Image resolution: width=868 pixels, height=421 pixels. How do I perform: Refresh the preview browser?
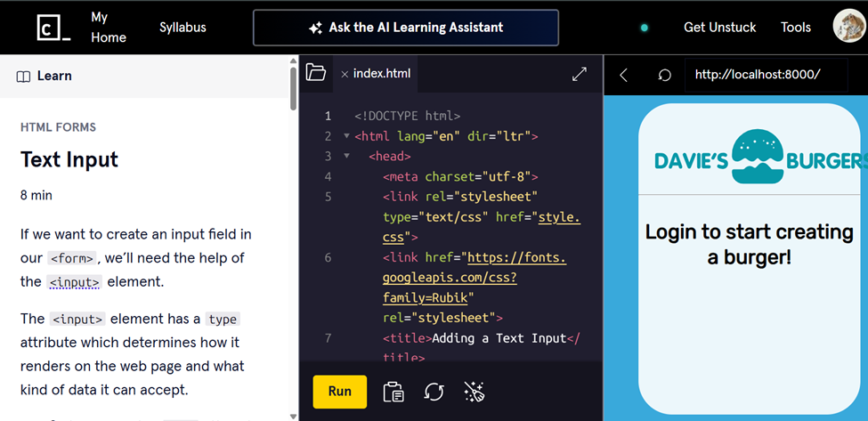pos(664,76)
